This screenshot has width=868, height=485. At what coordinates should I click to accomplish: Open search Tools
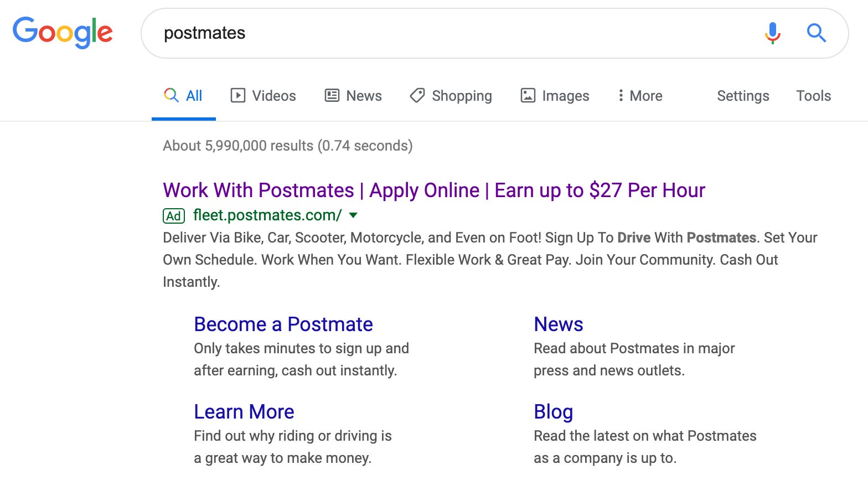coord(813,95)
